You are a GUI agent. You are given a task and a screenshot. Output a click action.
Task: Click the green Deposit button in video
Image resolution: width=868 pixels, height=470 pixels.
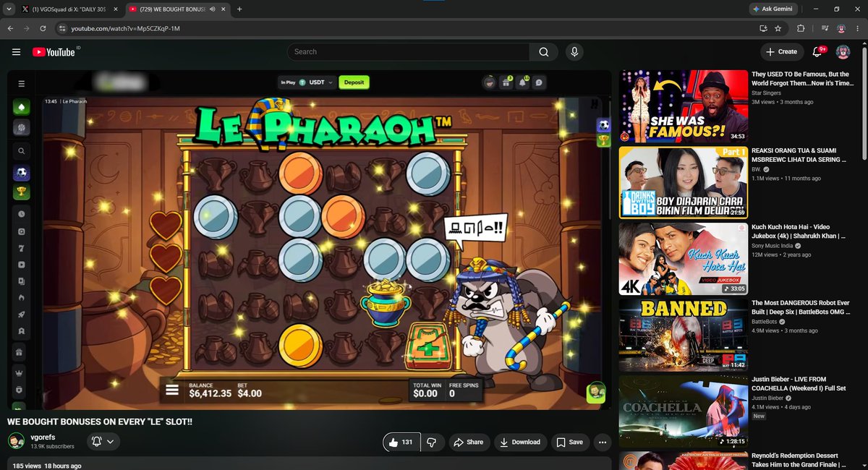[x=354, y=82]
